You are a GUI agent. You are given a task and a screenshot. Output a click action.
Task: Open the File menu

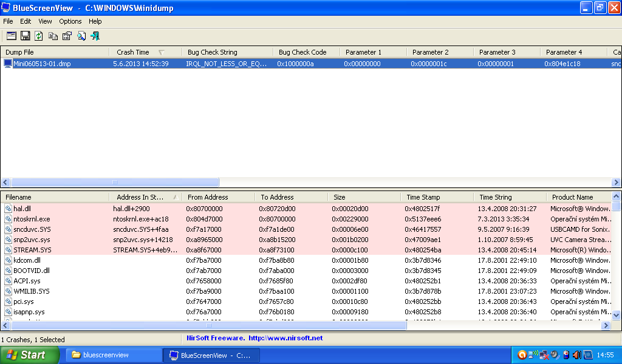coord(8,21)
